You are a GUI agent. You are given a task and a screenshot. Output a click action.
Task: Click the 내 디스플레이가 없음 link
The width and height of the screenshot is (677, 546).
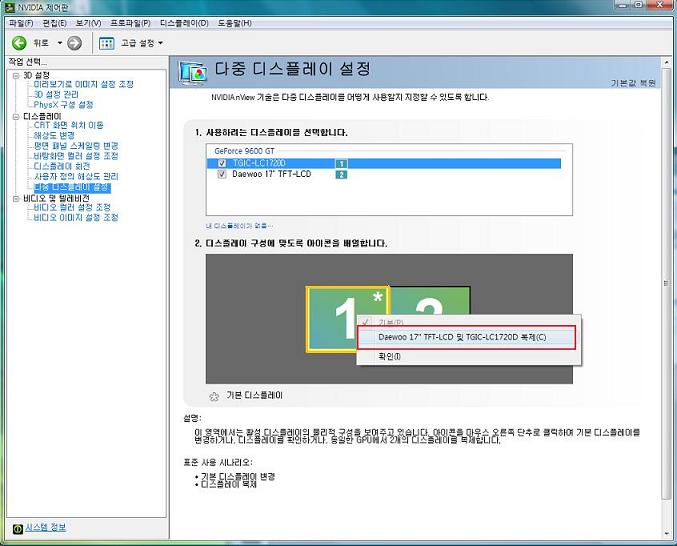[x=239, y=226]
